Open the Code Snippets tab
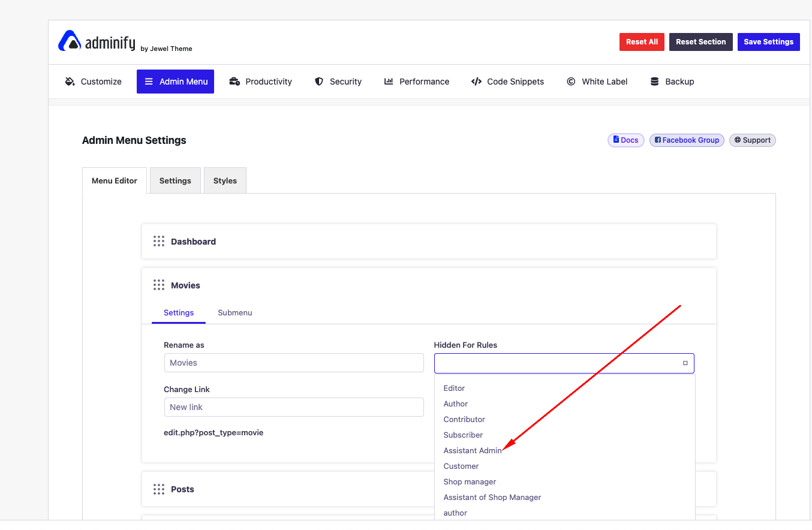 pos(508,82)
